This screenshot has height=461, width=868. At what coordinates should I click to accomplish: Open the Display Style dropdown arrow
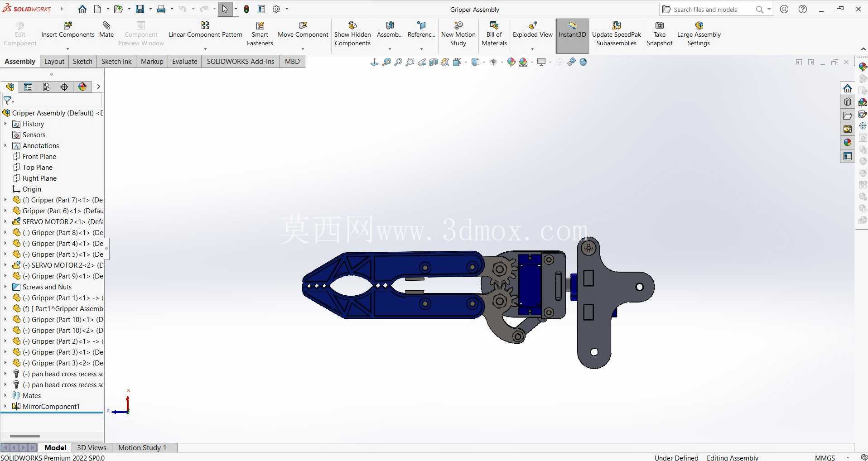click(x=484, y=62)
